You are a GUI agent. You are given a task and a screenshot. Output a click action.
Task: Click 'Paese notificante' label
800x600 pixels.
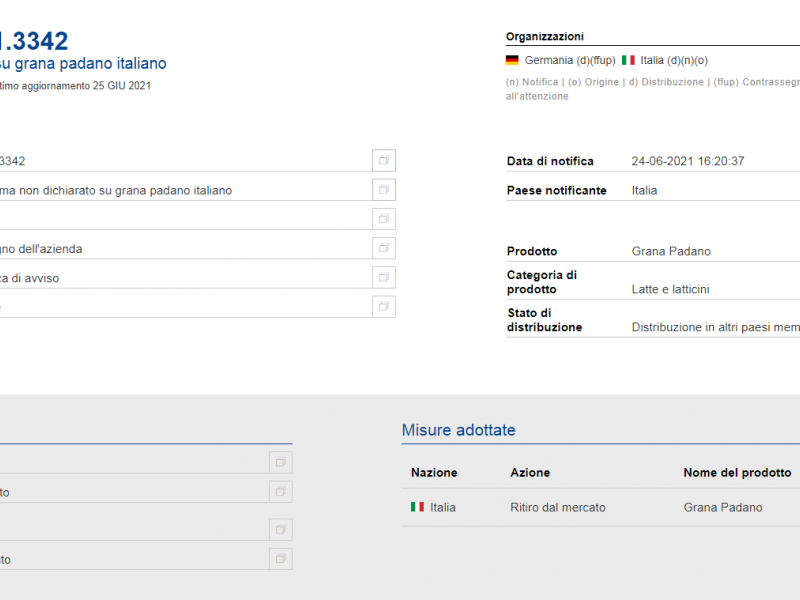tap(557, 190)
